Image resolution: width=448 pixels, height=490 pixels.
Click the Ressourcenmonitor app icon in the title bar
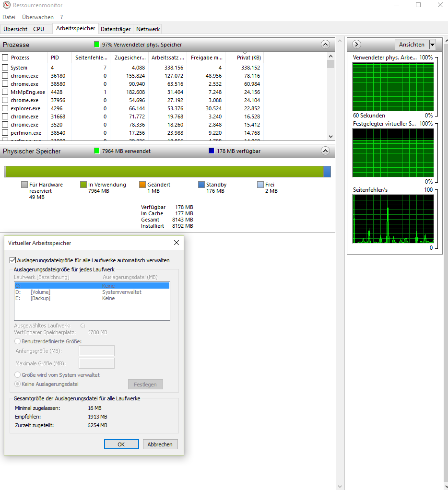6,5
